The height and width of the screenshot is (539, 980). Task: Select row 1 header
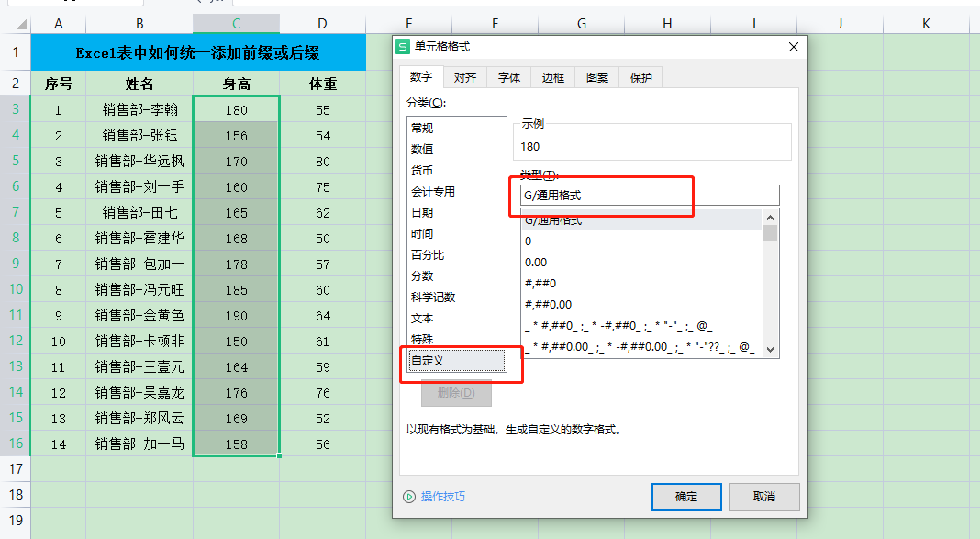[x=15, y=52]
